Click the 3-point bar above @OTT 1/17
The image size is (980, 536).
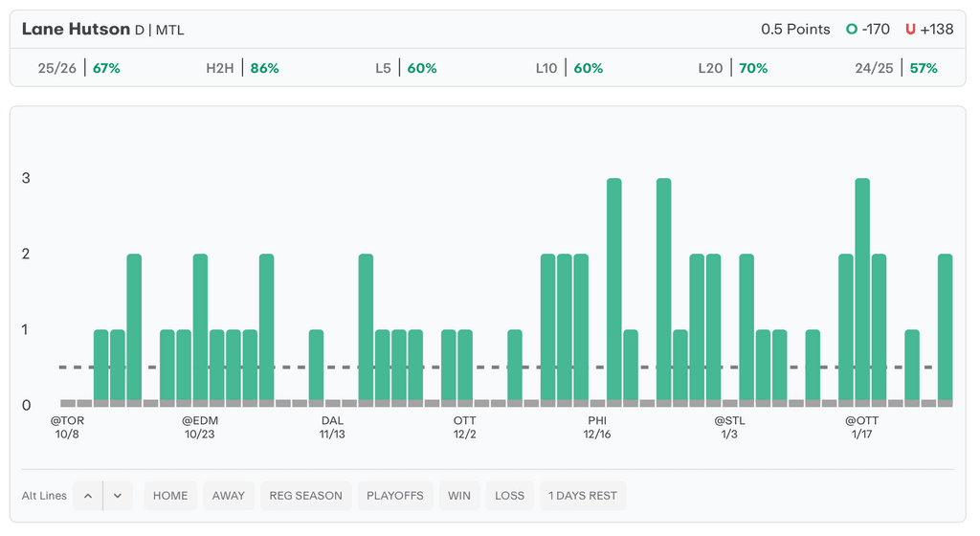862,287
